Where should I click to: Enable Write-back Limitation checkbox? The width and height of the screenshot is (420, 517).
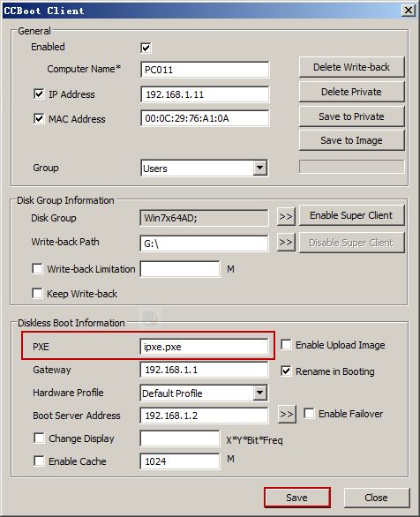[x=37, y=269]
